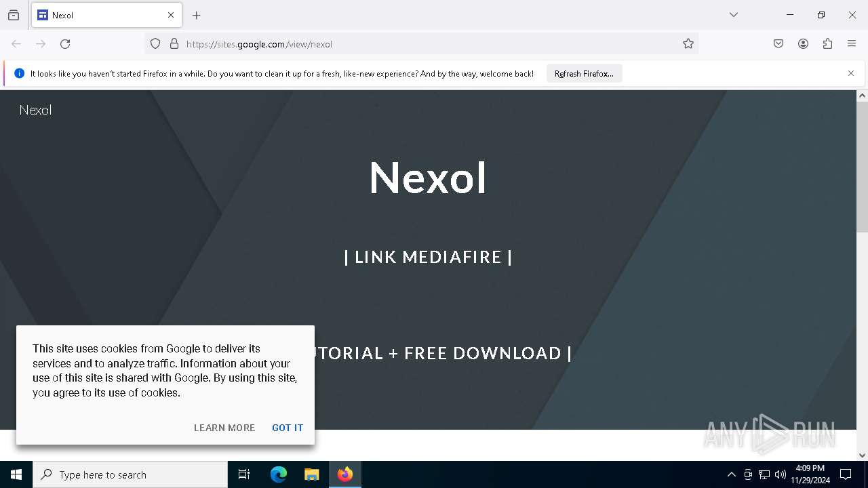Open Firefox View icon in tab bar
Screen dimensions: 868x488
click(x=14, y=15)
